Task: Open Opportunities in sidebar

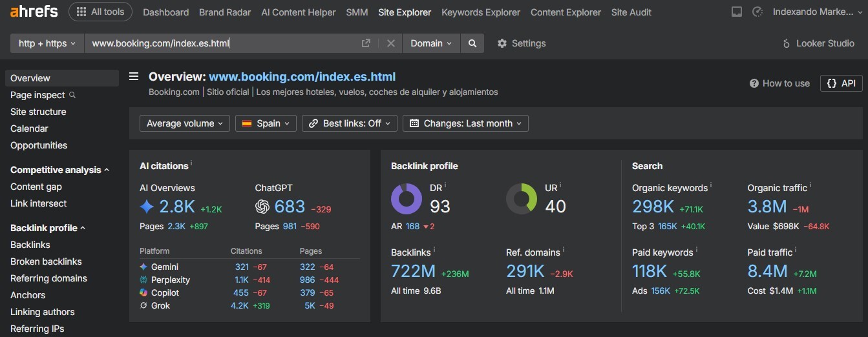Action: click(x=39, y=145)
